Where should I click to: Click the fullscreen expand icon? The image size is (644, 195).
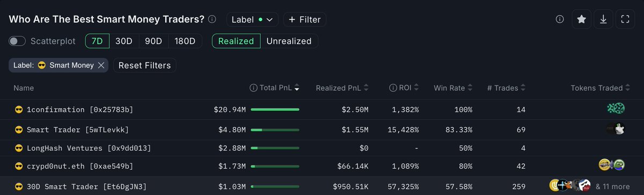tap(625, 19)
